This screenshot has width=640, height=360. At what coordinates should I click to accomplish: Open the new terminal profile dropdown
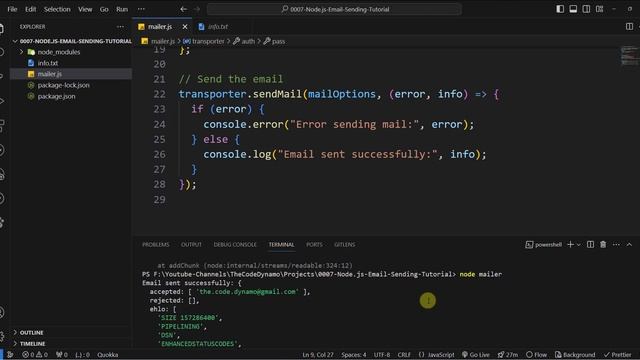coord(578,244)
